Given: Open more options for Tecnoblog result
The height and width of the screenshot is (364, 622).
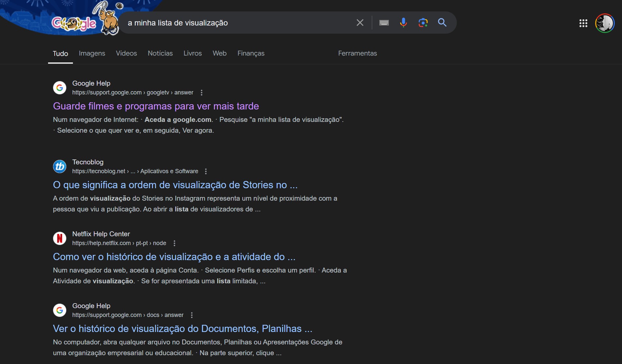Looking at the screenshot, I should point(206,171).
